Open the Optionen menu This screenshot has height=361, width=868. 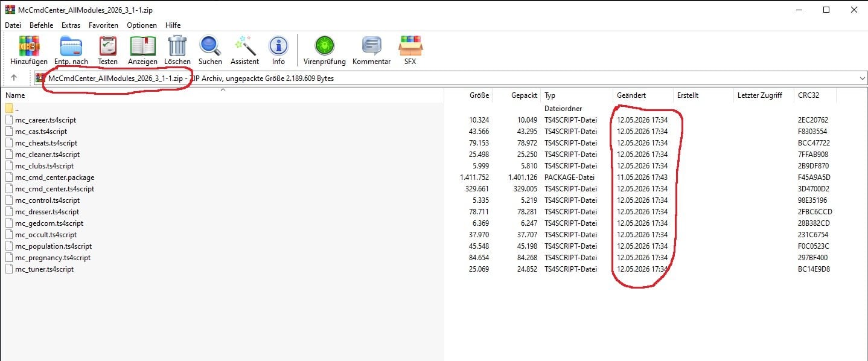[x=142, y=25]
